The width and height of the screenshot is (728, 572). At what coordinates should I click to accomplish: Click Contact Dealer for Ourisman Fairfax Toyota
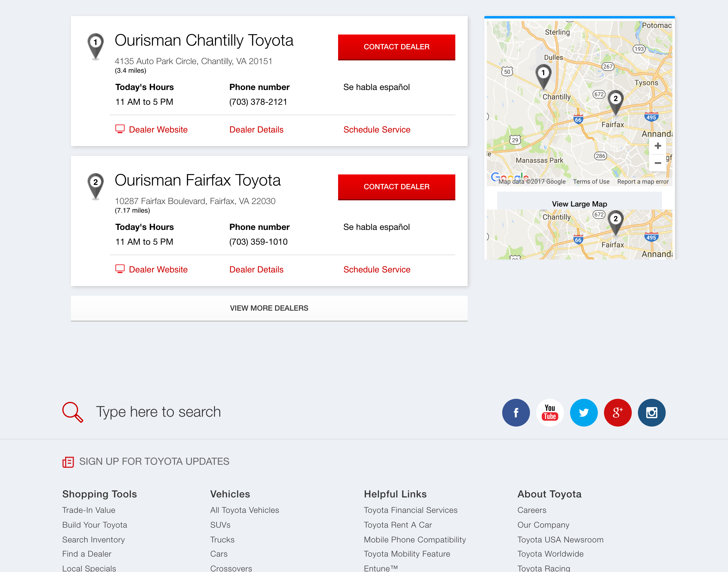[x=396, y=187]
